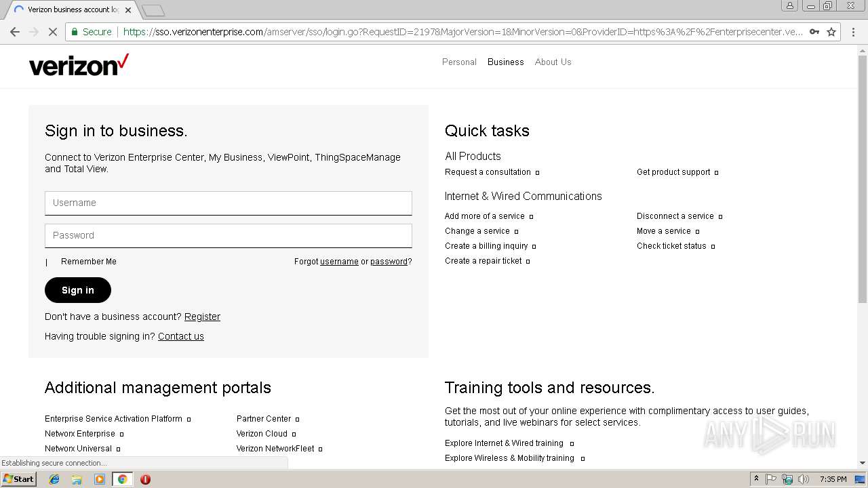Screen dimensions: 868x488
Task: Focus the Password input field
Action: coord(228,235)
